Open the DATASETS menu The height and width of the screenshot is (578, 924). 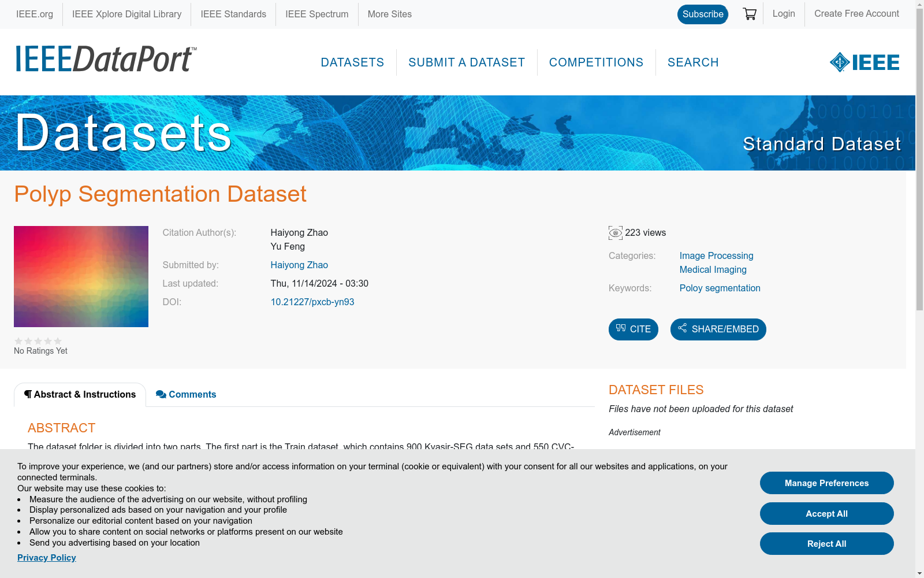click(352, 62)
